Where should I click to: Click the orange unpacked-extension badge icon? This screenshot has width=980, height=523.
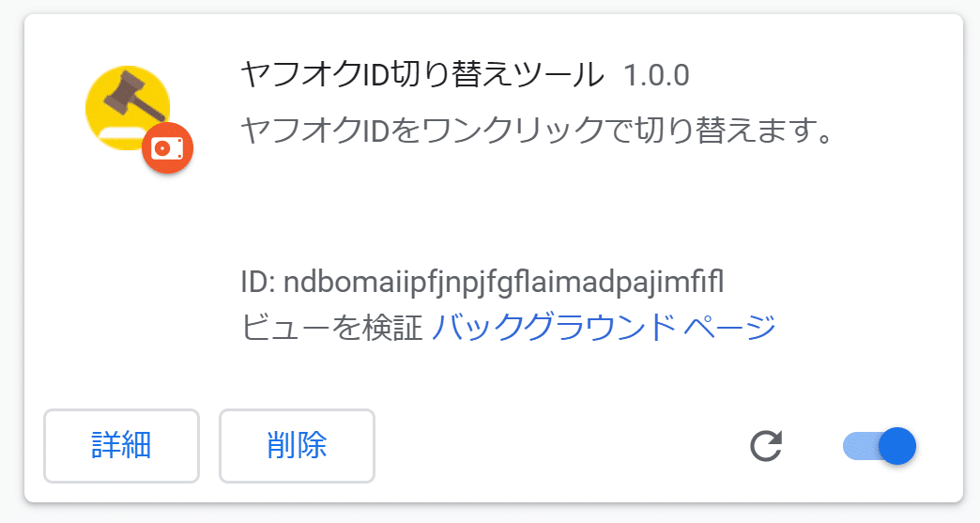[167, 148]
